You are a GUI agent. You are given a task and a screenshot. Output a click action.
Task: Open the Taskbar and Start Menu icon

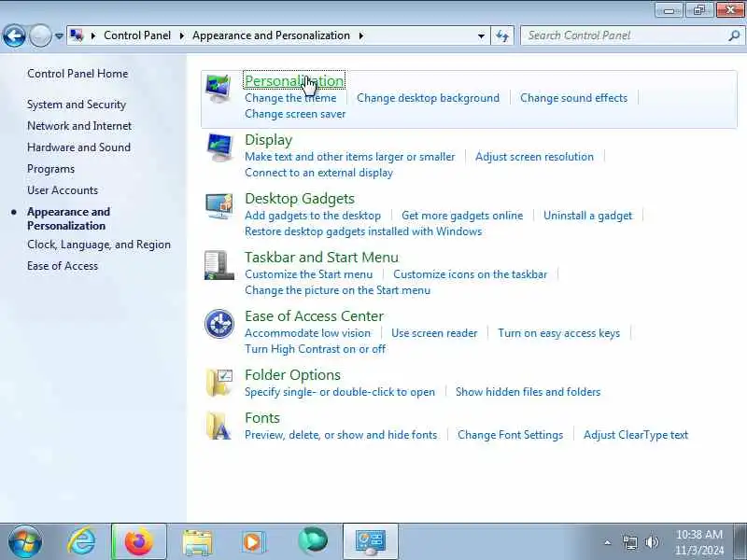point(219,265)
